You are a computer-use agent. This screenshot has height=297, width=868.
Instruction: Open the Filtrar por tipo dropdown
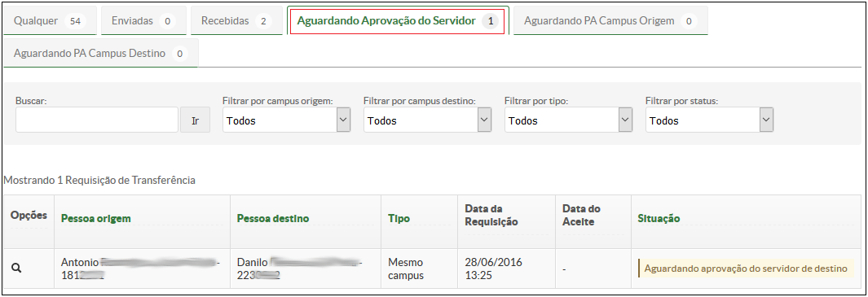tap(569, 120)
